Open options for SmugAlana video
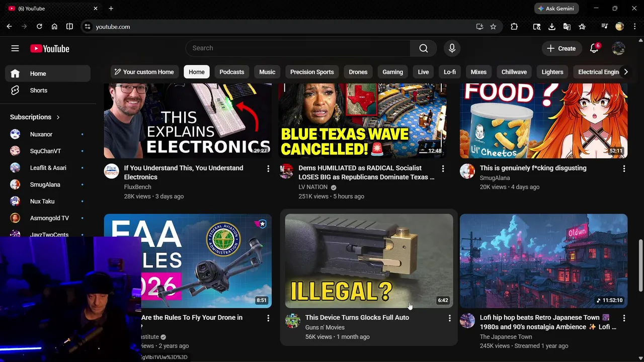This screenshot has width=644, height=362. pos(624,168)
